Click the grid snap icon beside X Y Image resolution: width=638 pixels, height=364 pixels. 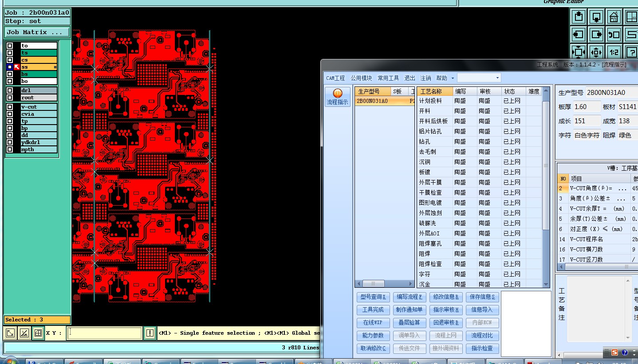click(x=38, y=333)
